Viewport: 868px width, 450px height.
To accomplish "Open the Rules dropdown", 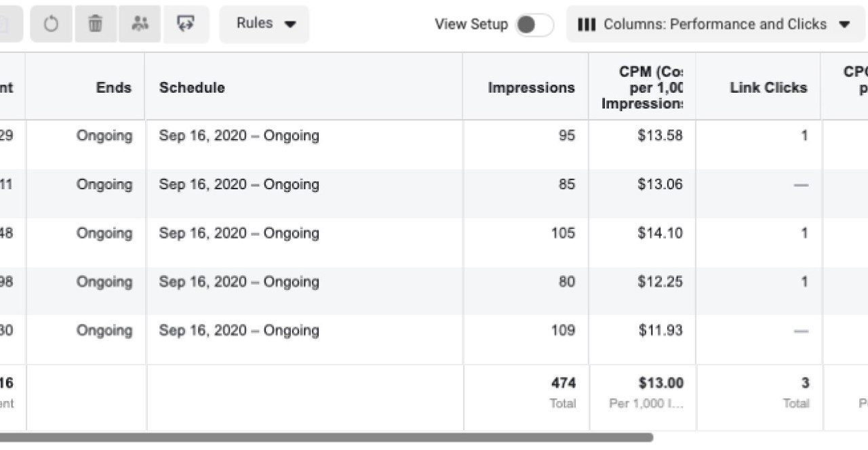I will tap(264, 24).
